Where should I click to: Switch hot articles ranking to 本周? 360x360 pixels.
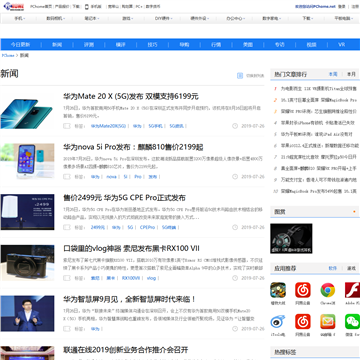tap(333, 74)
